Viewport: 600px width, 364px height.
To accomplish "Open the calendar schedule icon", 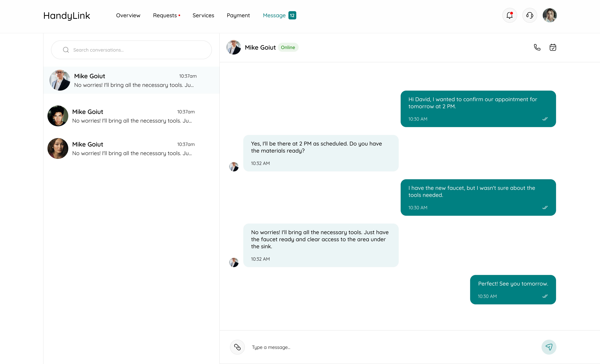I will pos(553,47).
